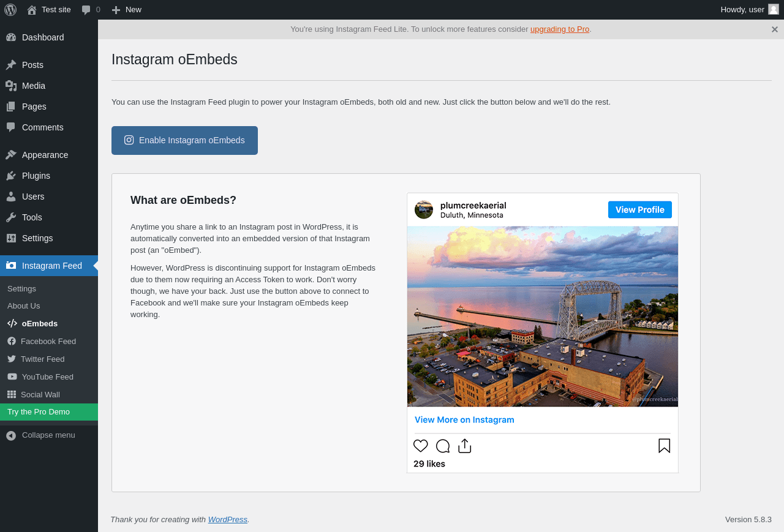Screen dimensions: 784x532
Task: Click the share icon on Instagram preview
Action: tap(465, 446)
